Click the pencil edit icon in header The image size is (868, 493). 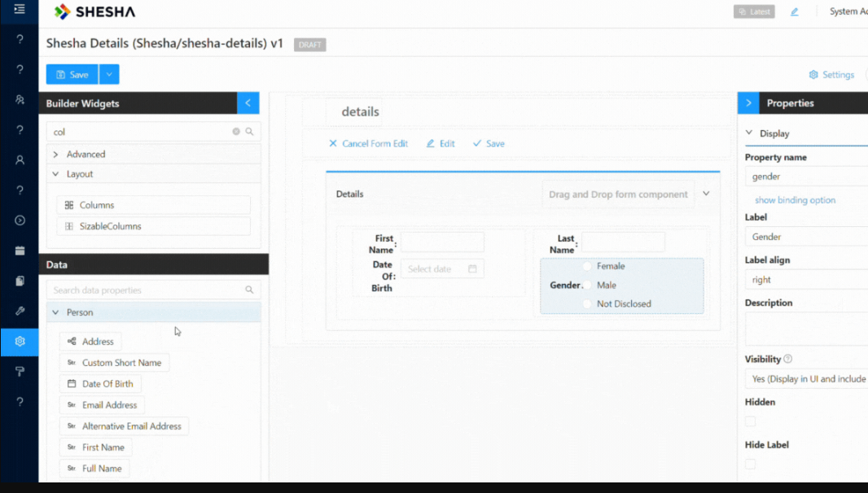[x=795, y=11]
